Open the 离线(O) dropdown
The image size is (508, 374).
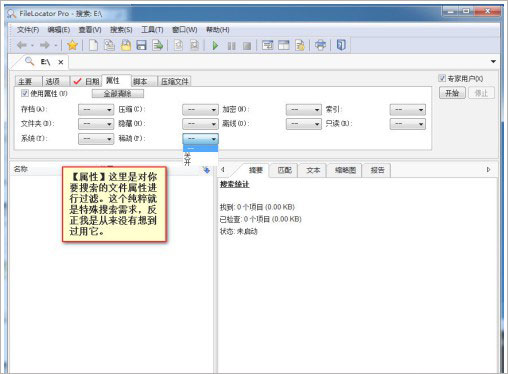[304, 124]
